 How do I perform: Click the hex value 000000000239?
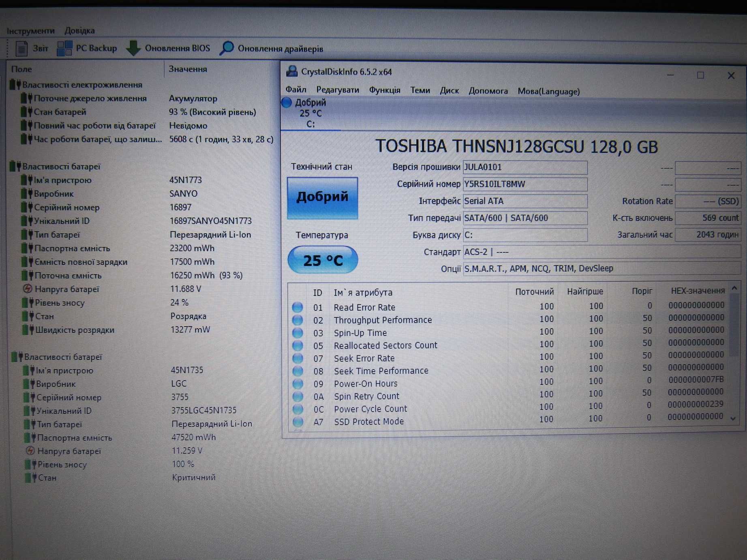696,404
